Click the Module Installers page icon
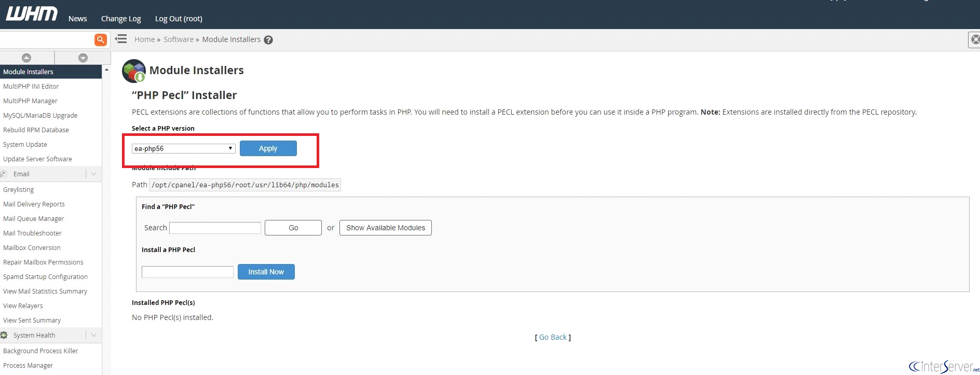The image size is (980, 375). pos(134,71)
